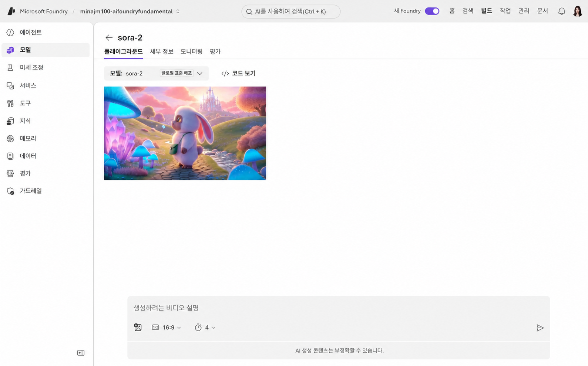Open the 에이전트 sidebar icon
Image resolution: width=588 pixels, height=366 pixels.
(10, 33)
